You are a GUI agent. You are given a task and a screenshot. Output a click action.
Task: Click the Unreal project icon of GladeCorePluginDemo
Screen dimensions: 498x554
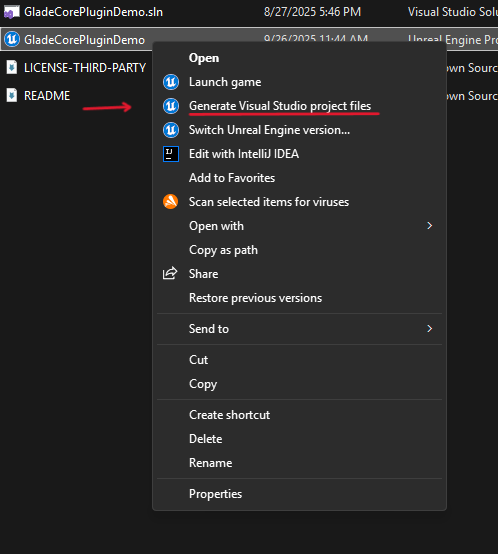click(12, 39)
